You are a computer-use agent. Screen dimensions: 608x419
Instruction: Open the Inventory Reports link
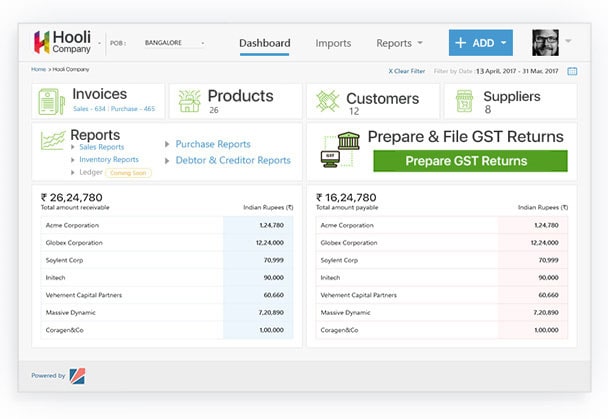click(109, 160)
